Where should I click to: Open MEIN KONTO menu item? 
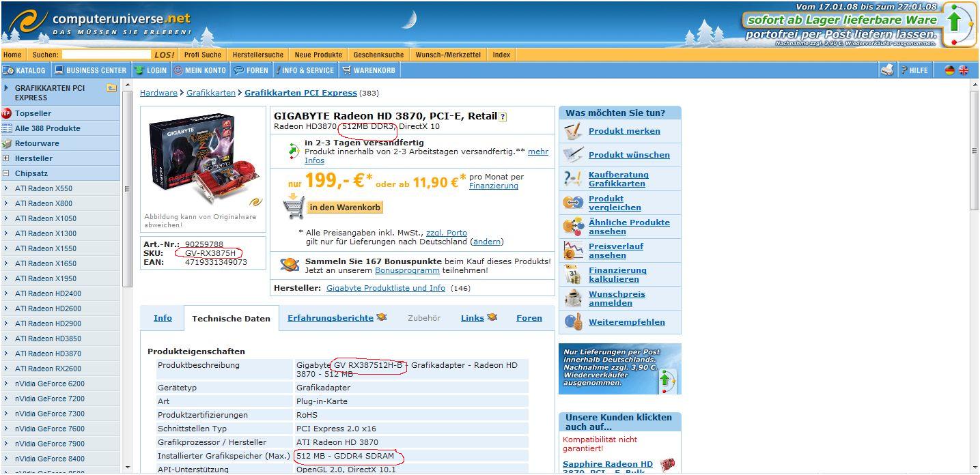tap(200, 70)
